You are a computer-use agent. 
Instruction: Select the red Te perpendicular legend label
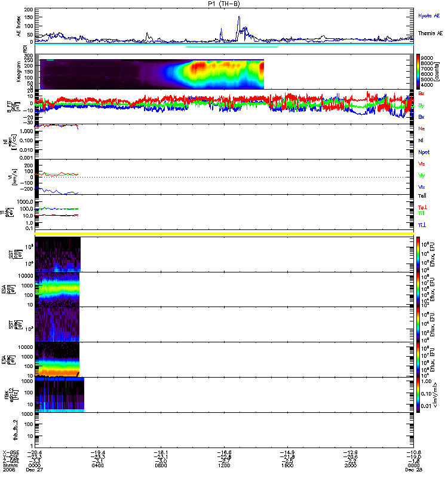click(422, 207)
